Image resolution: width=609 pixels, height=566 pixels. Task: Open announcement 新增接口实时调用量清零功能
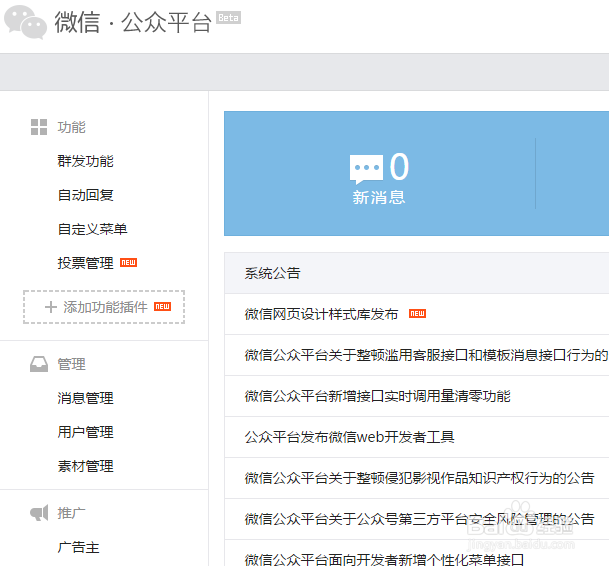click(x=378, y=396)
